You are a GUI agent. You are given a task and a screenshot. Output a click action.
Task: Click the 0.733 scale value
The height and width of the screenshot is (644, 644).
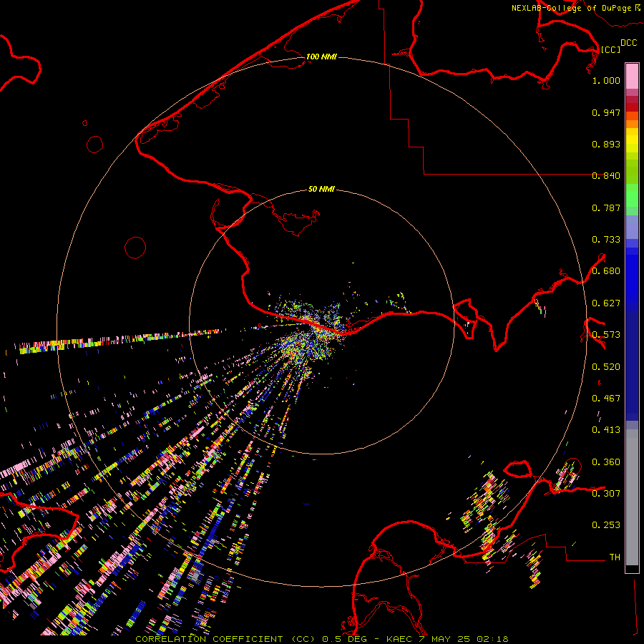(x=606, y=240)
